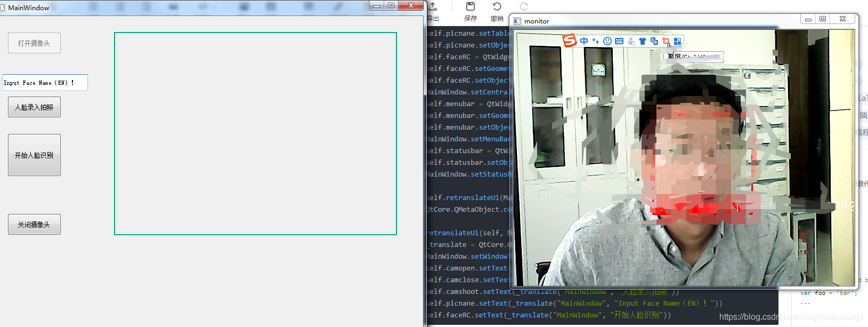Screen dimensions: 868x327
Task: Click the 人脸录入拍照 capture button
Action: coord(34,107)
